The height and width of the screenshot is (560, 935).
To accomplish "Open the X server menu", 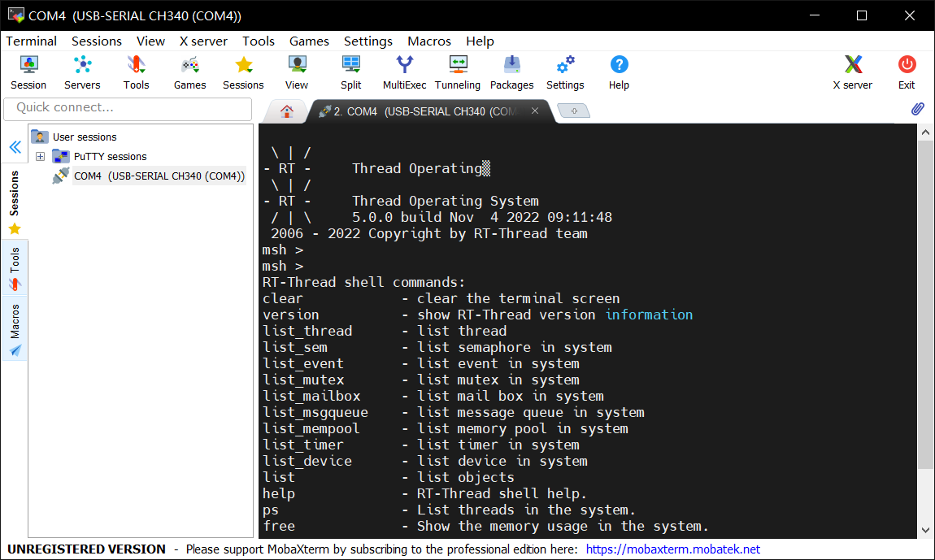I will pos(203,41).
